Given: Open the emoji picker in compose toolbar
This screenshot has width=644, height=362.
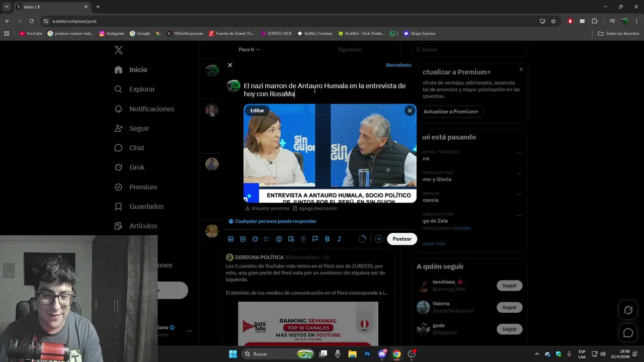Looking at the screenshot, I should (279, 239).
